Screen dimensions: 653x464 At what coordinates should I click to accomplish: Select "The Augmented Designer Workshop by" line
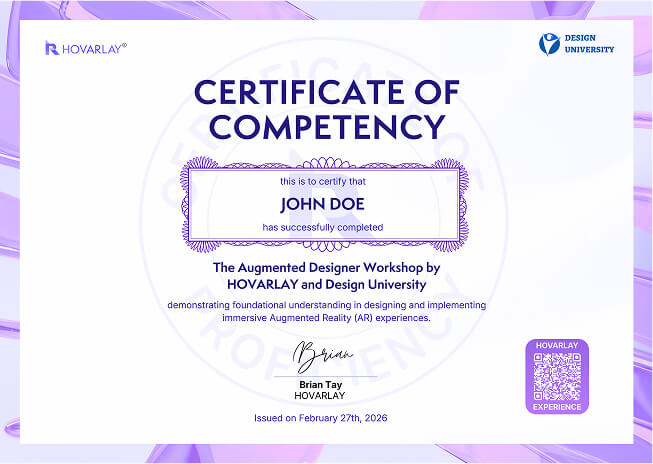[326, 268]
